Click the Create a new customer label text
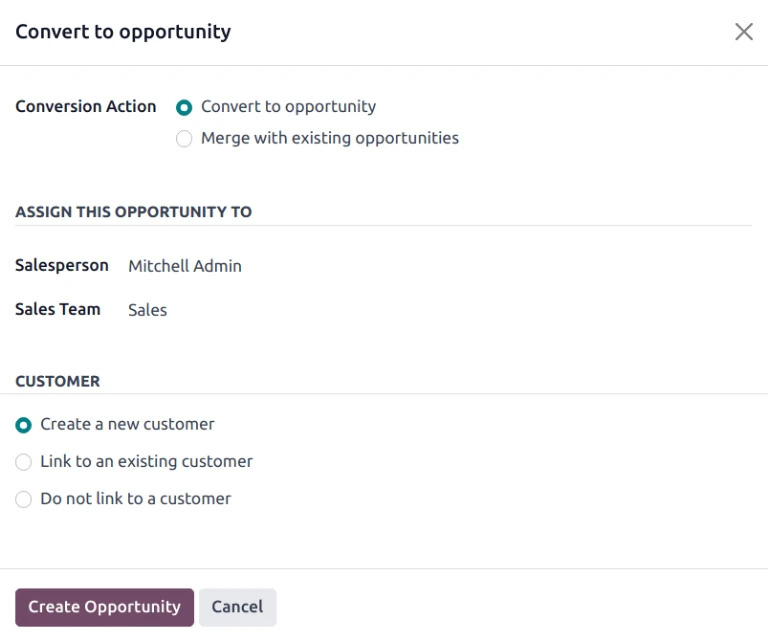768x641 pixels. (127, 424)
